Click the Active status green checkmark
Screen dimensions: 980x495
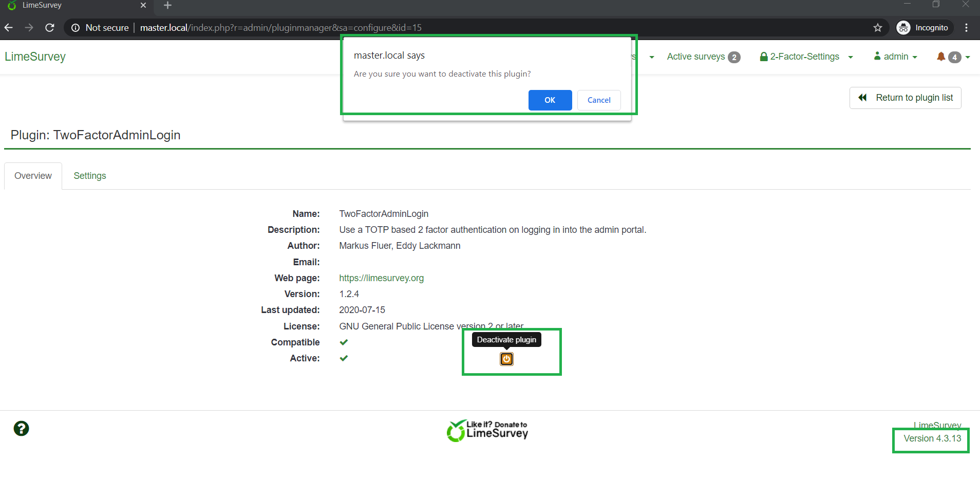point(344,358)
